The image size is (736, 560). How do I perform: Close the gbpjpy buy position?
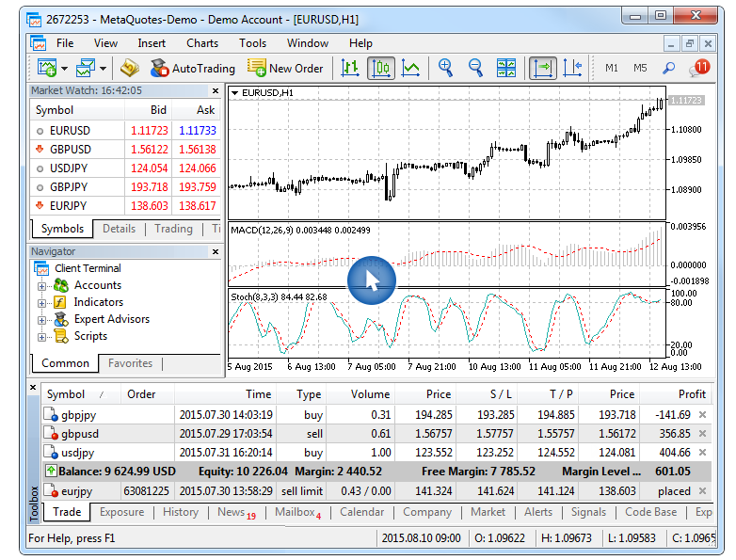702,415
